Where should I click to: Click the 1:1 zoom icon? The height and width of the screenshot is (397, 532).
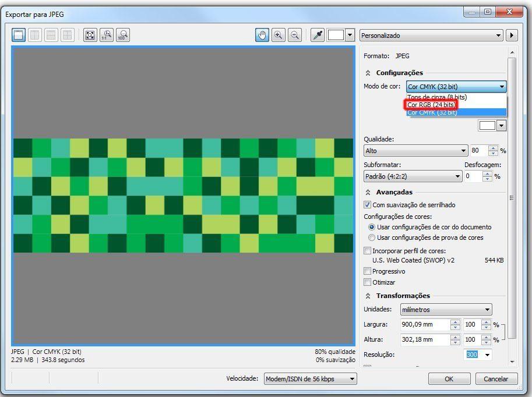(106, 35)
